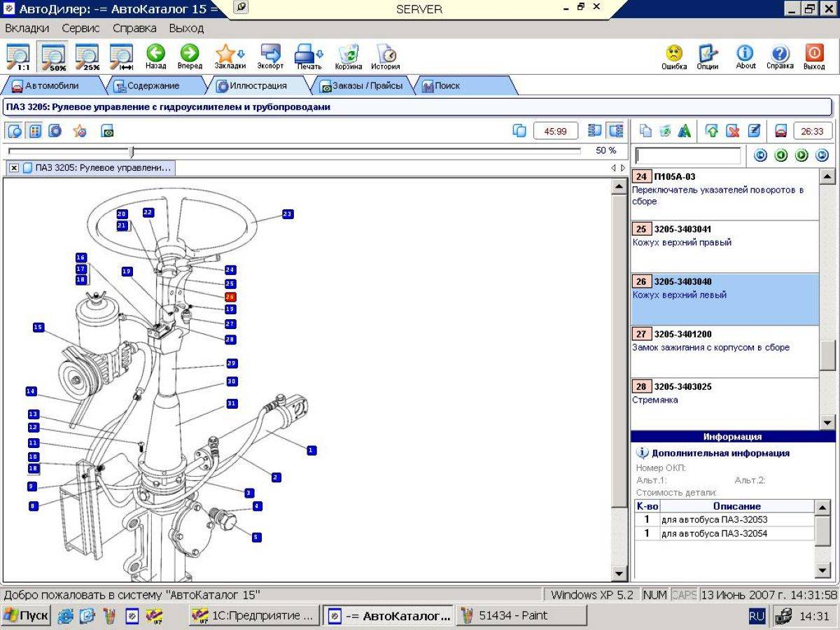
Task: Click the parts list scroll-down arrow
Action: 827,422
